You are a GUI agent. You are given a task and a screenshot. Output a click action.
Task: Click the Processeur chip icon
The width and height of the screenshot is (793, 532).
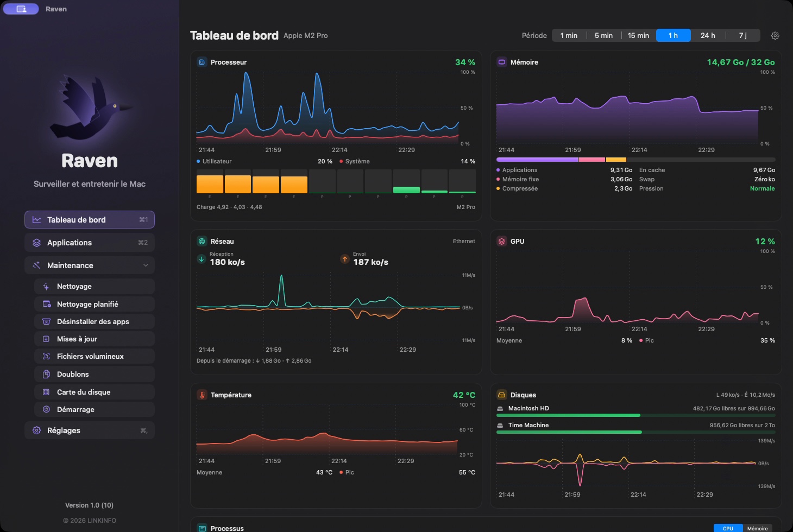point(202,62)
